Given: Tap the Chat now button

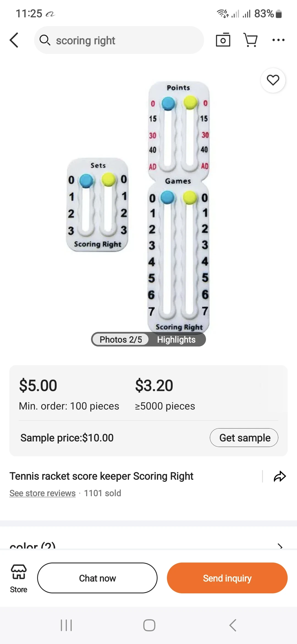Looking at the screenshot, I should 97,578.
